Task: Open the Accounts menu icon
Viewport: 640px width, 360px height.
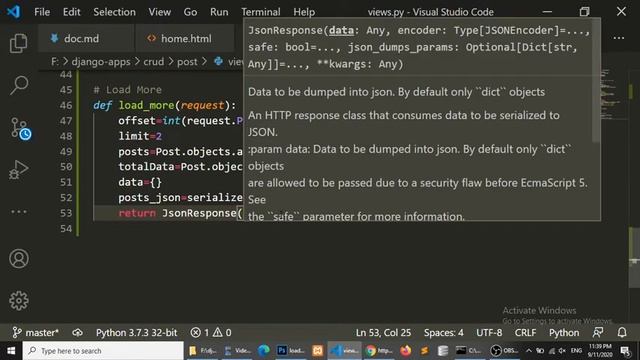Action: coord(19,259)
